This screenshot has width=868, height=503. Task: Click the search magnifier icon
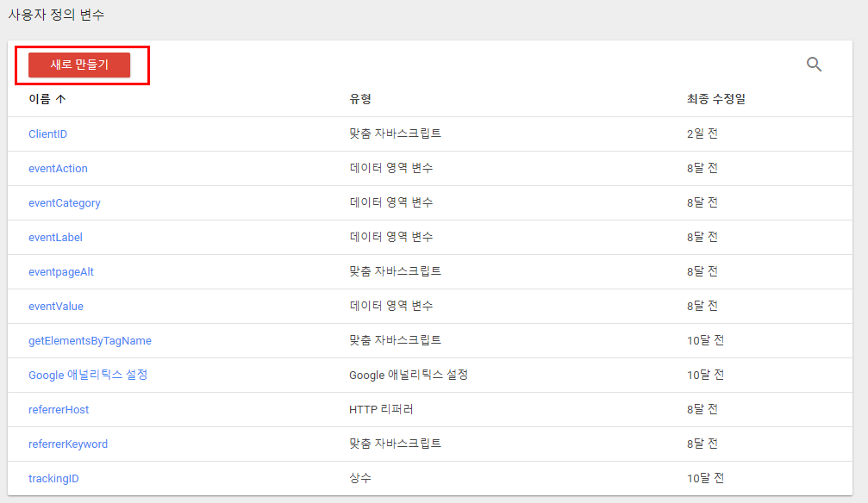pyautogui.click(x=814, y=64)
